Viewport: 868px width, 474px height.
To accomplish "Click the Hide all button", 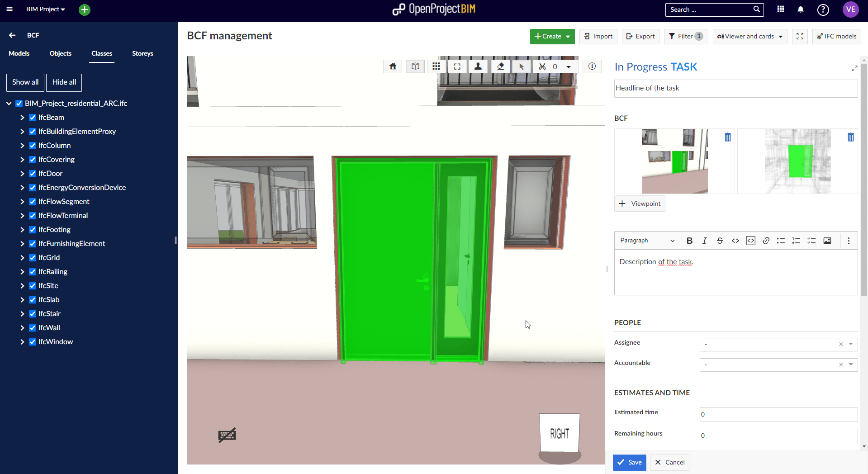I will point(63,82).
